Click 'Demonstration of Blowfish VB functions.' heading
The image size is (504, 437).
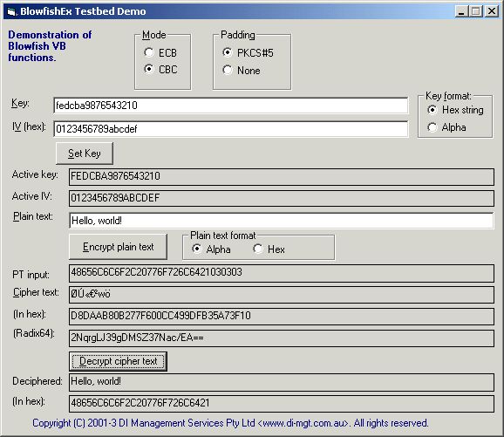tap(50, 46)
